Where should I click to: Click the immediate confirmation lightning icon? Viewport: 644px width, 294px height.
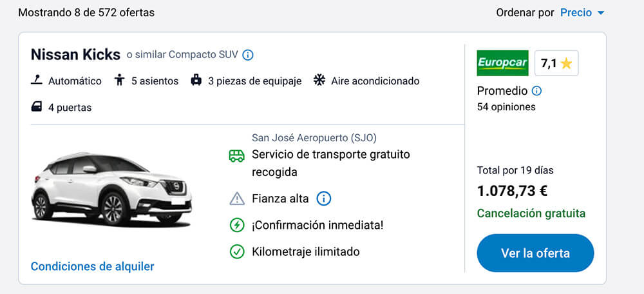click(x=237, y=225)
